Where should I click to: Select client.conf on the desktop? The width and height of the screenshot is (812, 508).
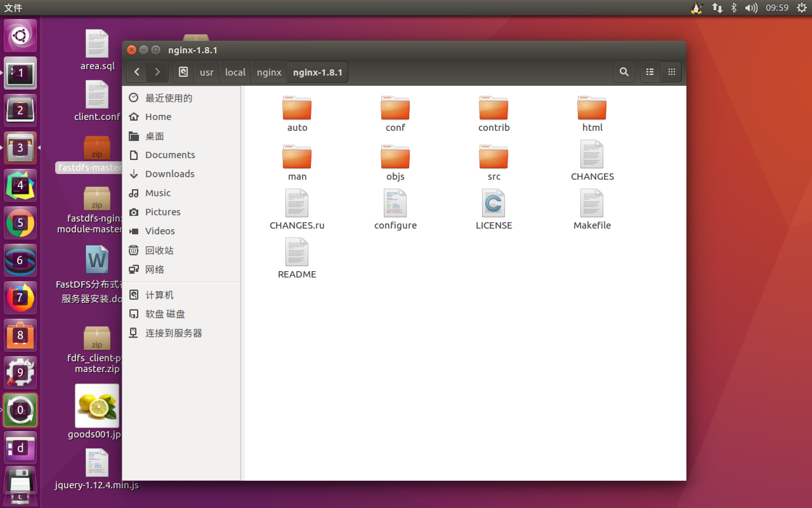coord(97,100)
